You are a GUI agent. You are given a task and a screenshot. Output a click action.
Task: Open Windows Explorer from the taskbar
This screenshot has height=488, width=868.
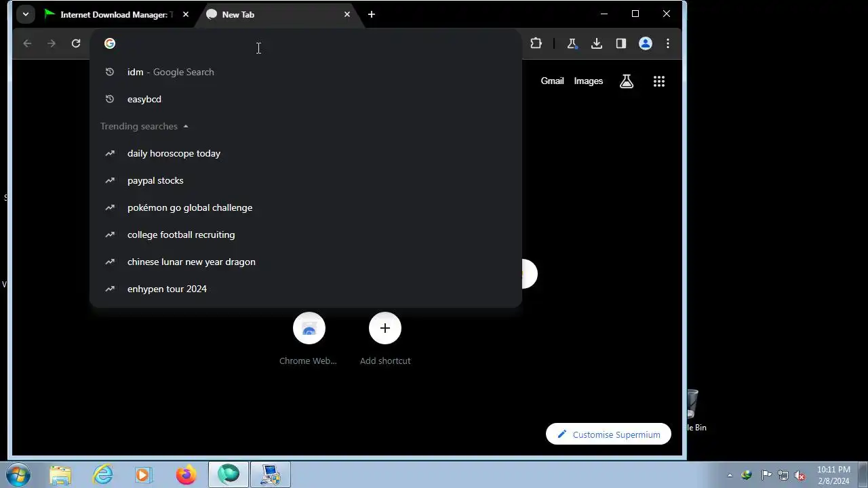(x=61, y=474)
